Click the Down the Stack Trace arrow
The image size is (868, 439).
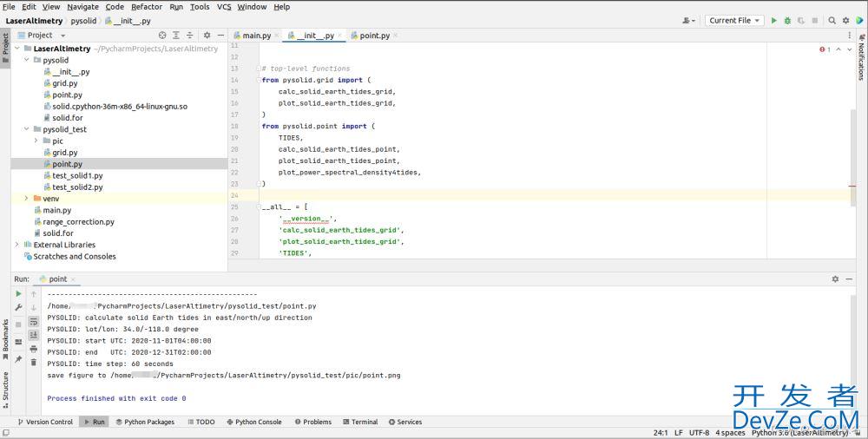pos(34,307)
